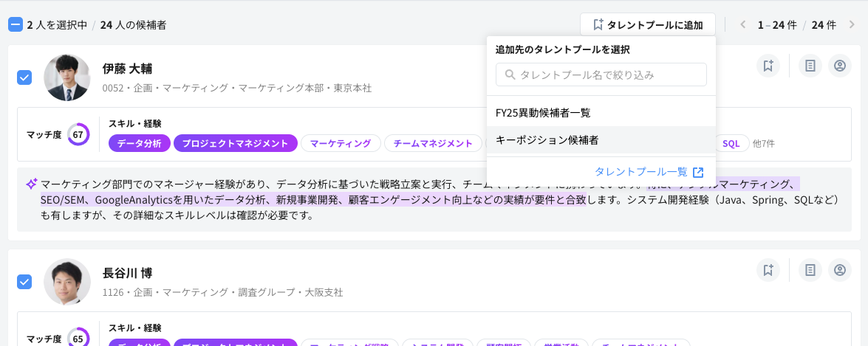Viewport: 868px width, 346px height.
Task: Select キーポジション候補者 talent pool
Action: (547, 139)
